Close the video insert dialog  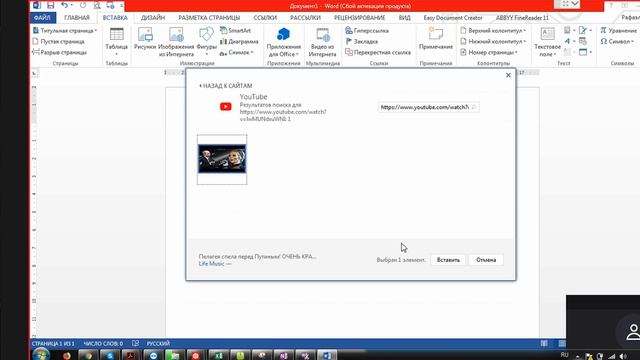click(508, 75)
